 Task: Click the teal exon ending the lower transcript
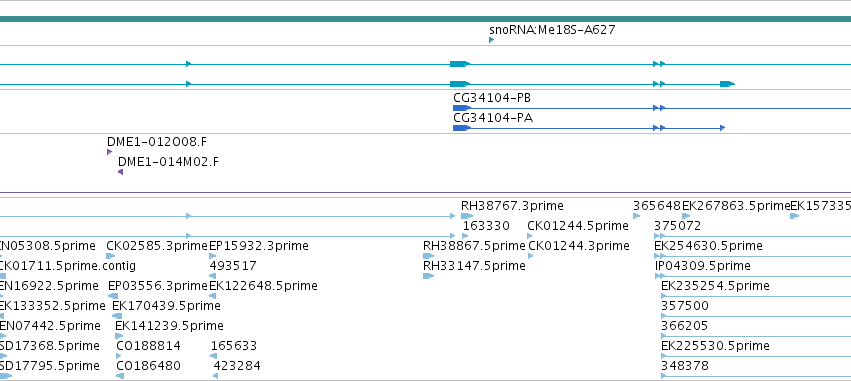click(x=727, y=84)
